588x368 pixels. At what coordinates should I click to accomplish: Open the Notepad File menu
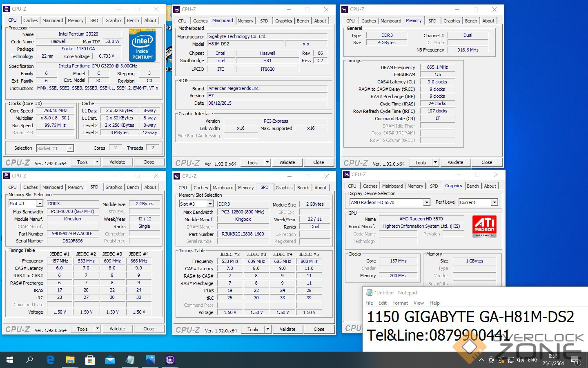coord(369,303)
